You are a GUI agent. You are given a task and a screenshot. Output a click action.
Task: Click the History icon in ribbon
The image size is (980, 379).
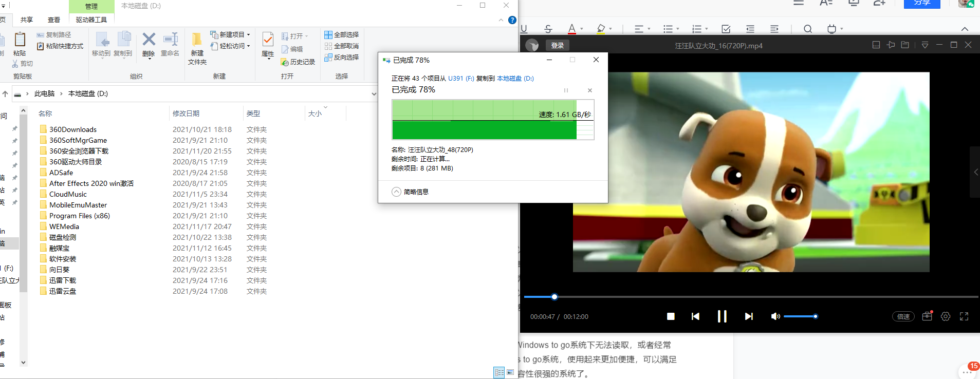click(285, 62)
